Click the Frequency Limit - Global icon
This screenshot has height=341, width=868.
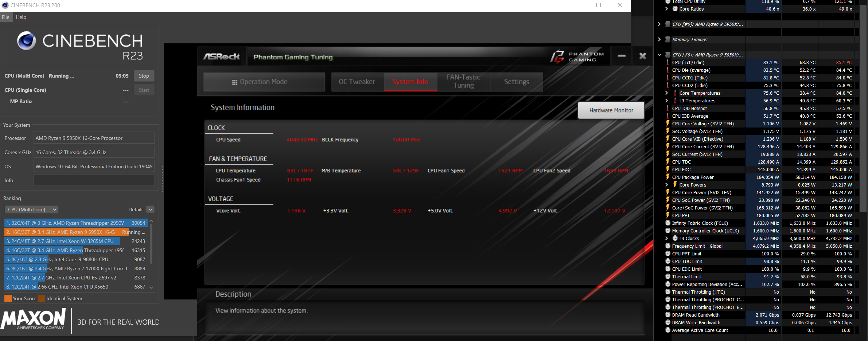click(668, 246)
